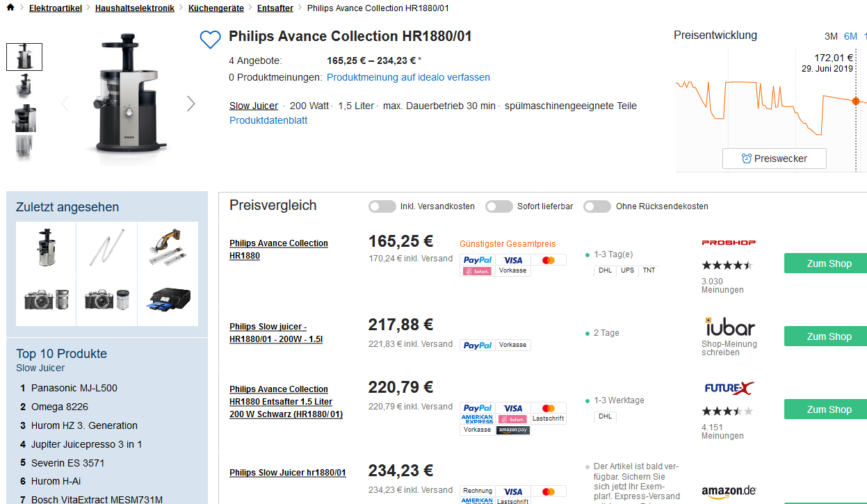Enable the Inkl. Versandkosten toggle
Image resolution: width=867 pixels, height=504 pixels.
click(x=382, y=206)
